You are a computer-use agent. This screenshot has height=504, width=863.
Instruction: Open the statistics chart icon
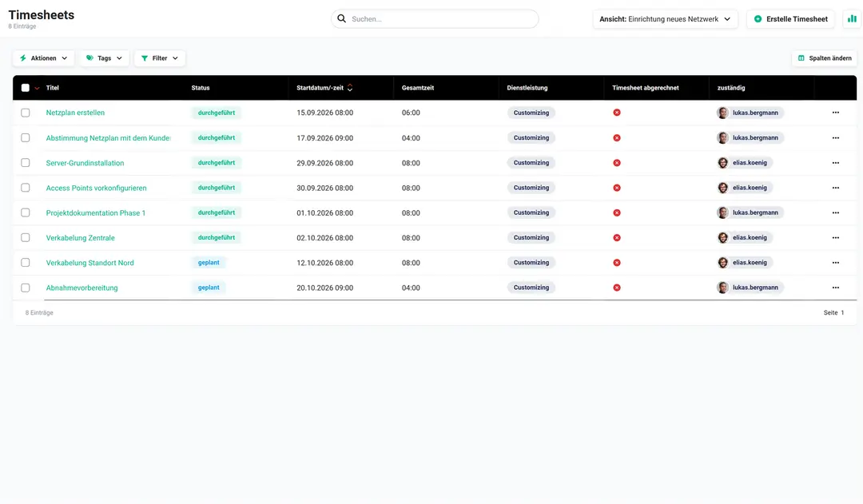pos(852,18)
